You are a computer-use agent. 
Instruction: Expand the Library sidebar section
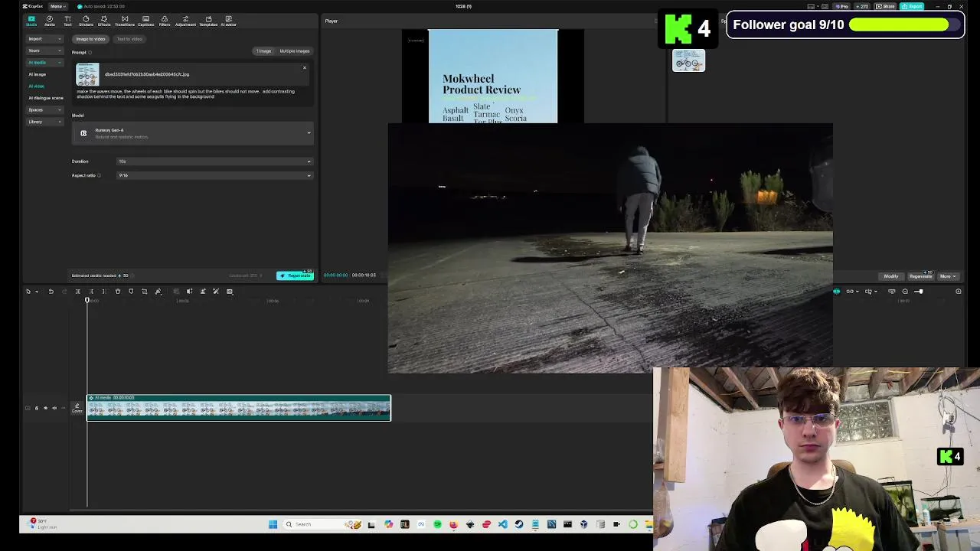(45, 122)
